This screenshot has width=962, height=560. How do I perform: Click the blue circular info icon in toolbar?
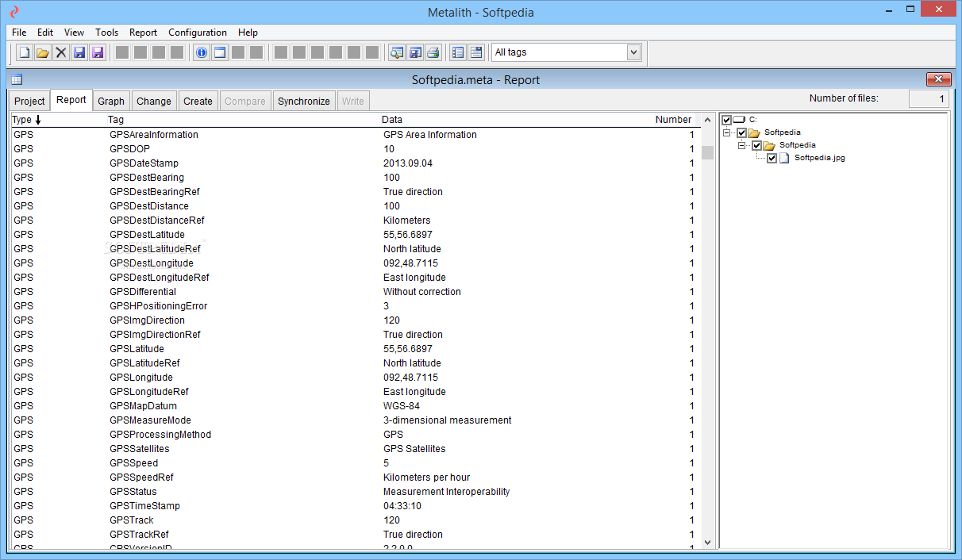[202, 53]
